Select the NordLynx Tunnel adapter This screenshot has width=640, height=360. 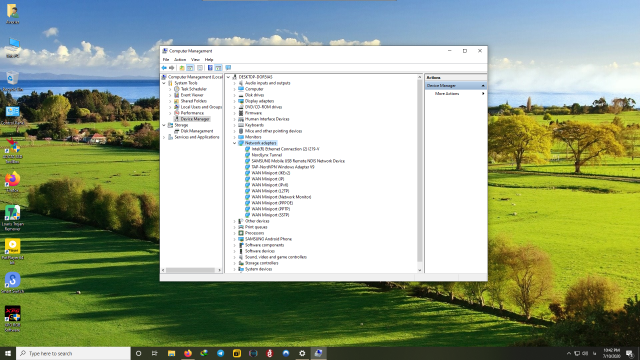[267, 155]
